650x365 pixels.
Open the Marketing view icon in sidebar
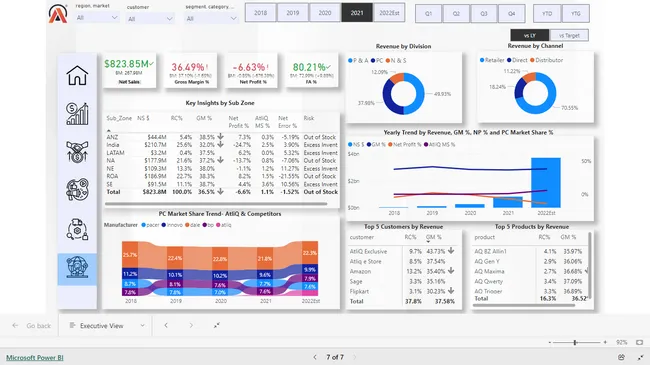click(77, 190)
